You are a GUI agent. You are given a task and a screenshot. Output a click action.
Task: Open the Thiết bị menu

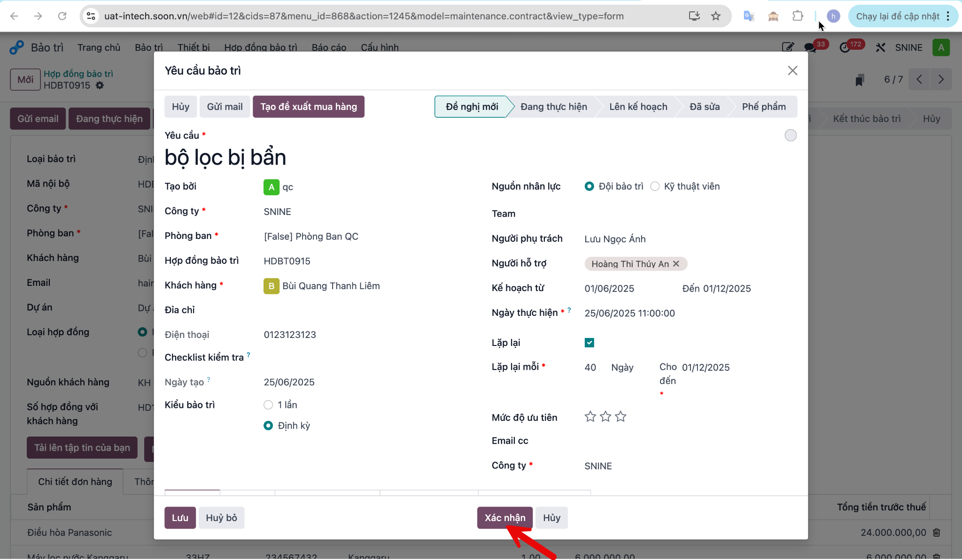tap(194, 47)
